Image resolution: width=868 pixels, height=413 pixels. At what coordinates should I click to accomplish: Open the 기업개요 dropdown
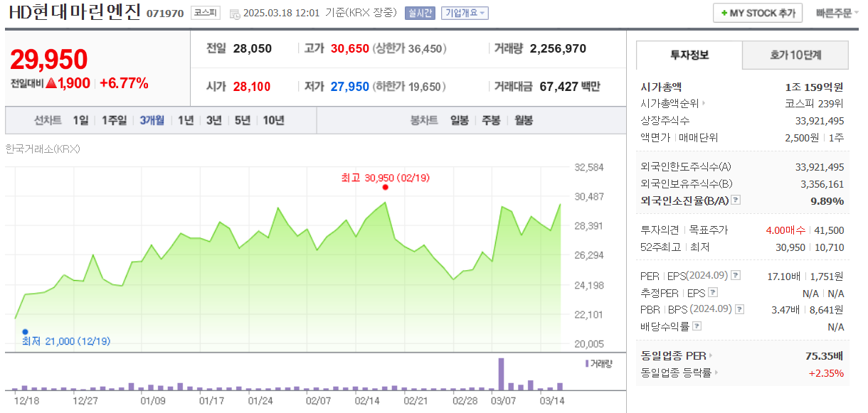[465, 13]
